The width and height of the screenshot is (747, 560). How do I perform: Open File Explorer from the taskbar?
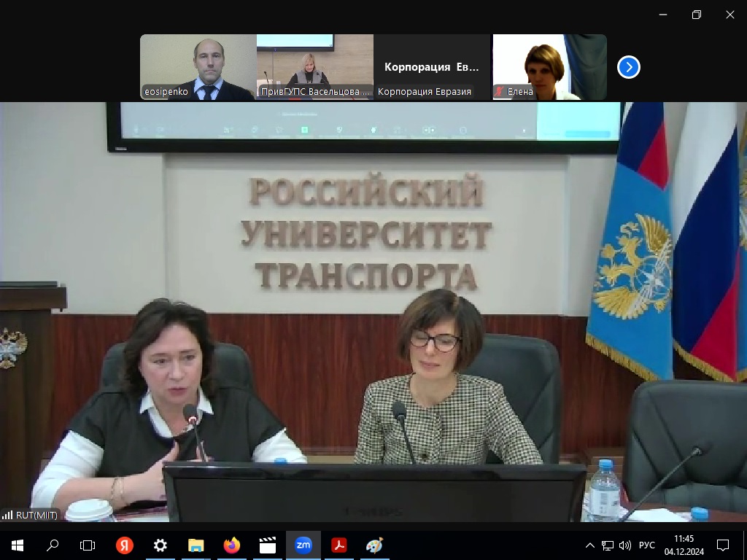tap(196, 545)
